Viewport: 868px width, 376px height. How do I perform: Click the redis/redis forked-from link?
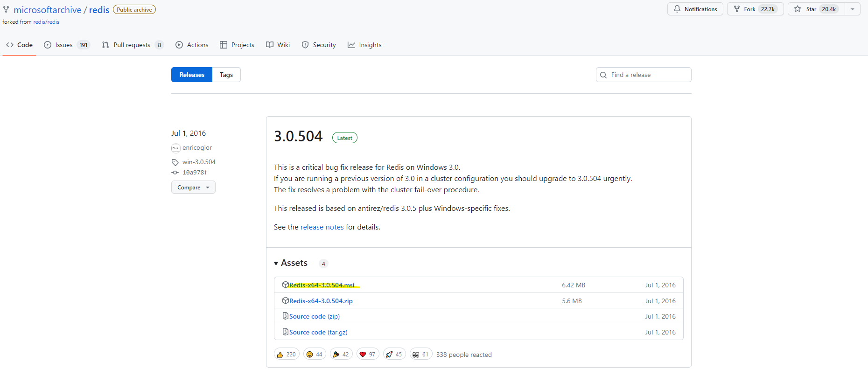click(x=46, y=22)
